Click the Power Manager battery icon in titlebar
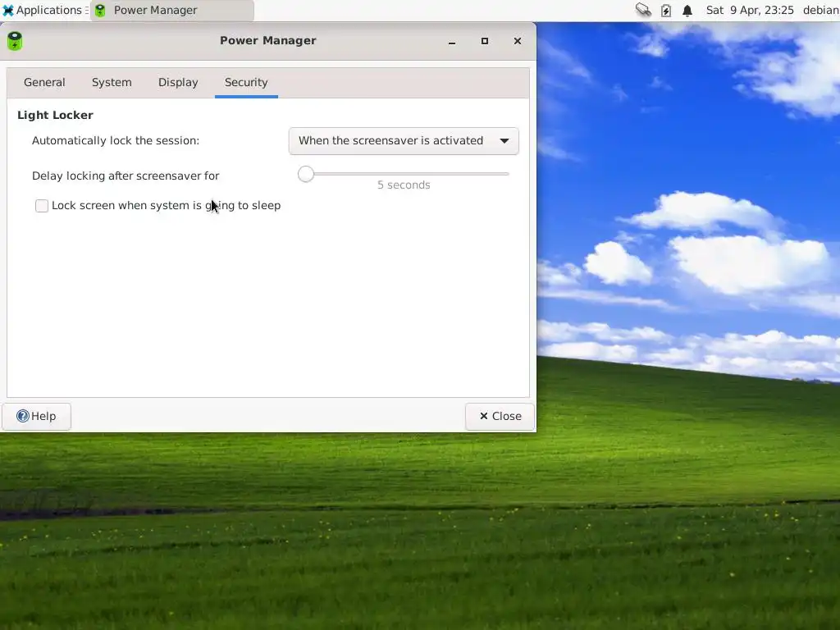 click(15, 41)
